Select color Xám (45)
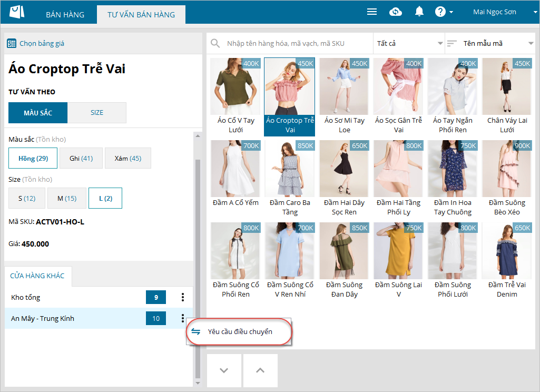This screenshot has height=392, width=540. (x=127, y=158)
